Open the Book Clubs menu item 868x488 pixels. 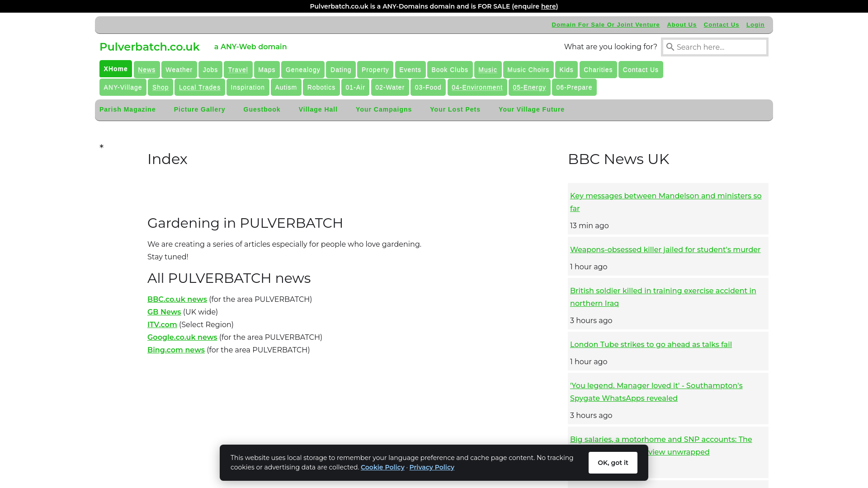(x=450, y=70)
